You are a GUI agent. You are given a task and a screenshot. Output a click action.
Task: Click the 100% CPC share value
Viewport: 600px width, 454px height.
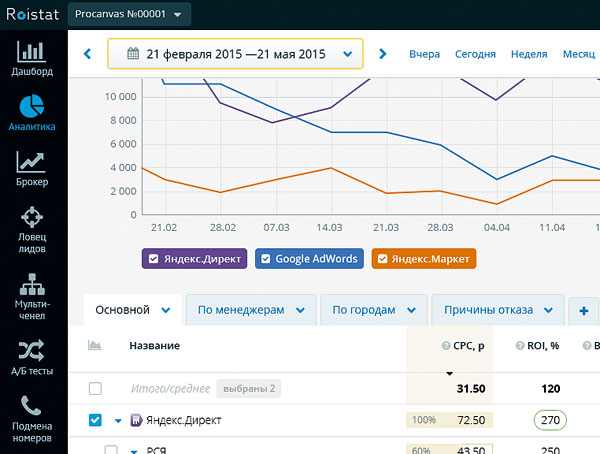pos(424,420)
